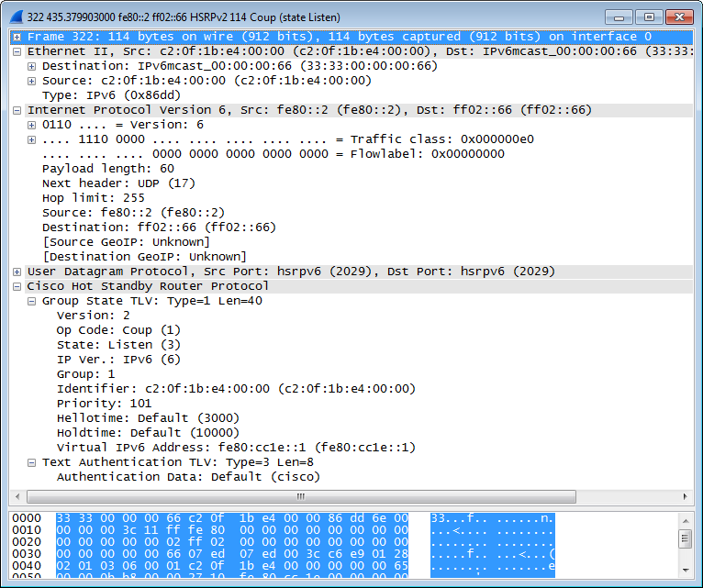Select the Type: IPv6 (0x86dd) row
The width and height of the screenshot is (703, 588).
point(111,95)
